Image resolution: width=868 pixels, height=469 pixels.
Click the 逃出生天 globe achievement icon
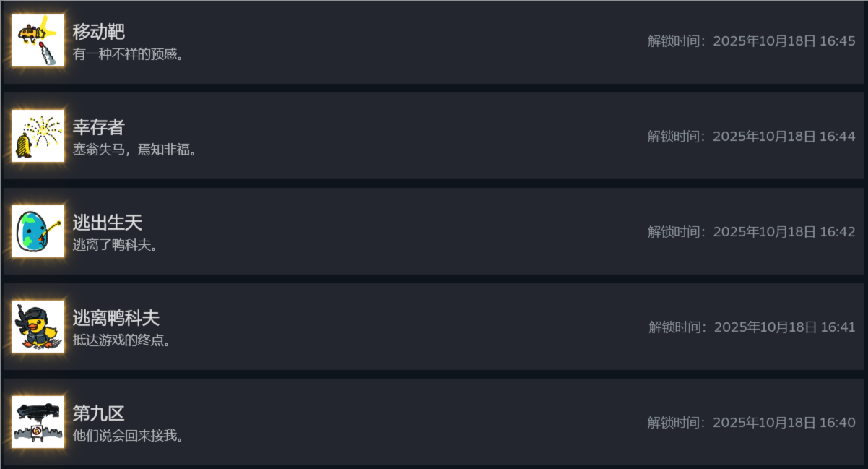38,231
